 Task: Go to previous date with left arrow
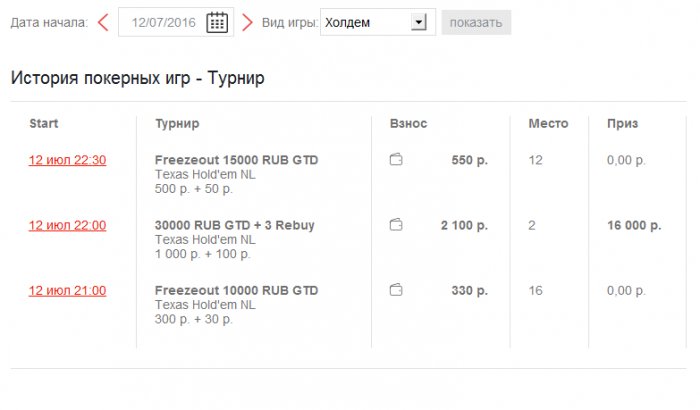coord(103,22)
